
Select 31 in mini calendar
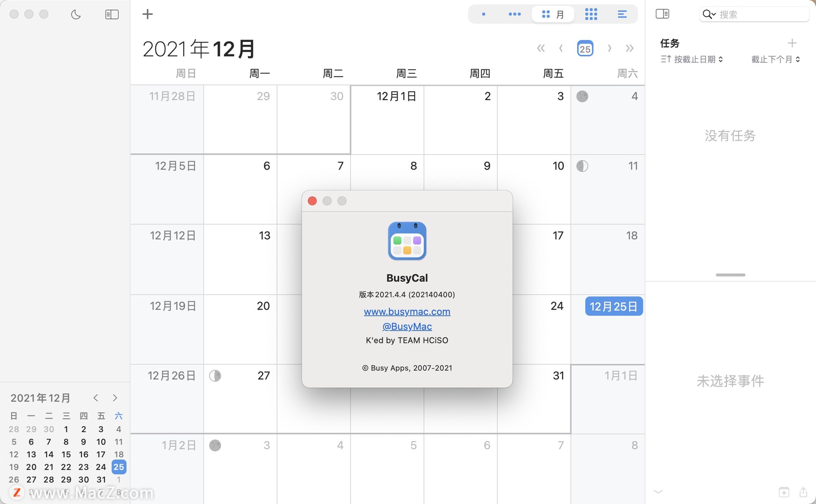click(101, 479)
